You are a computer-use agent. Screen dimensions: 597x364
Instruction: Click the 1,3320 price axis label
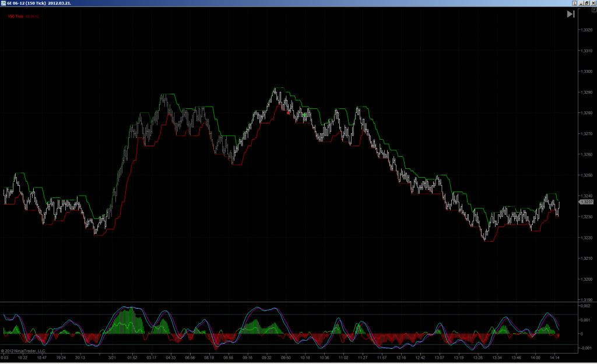[587, 30]
